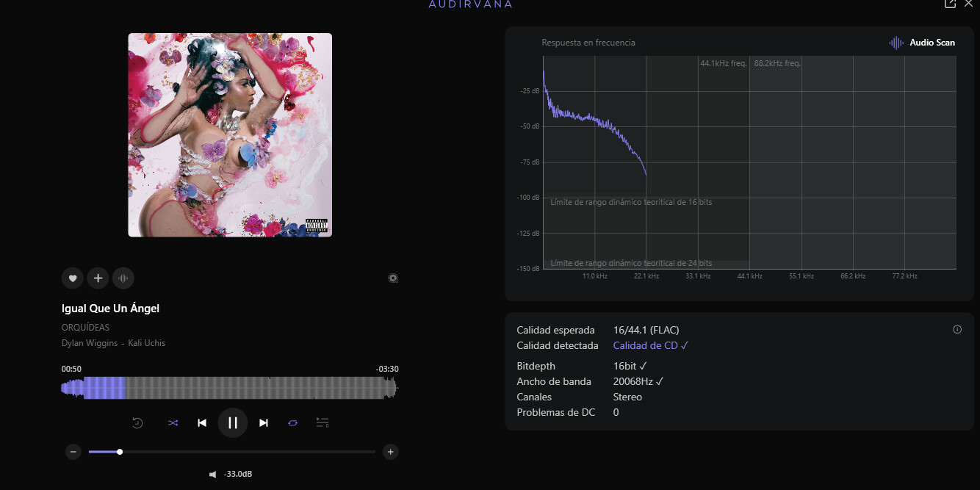Open the audio scan waveform button

tap(123, 278)
